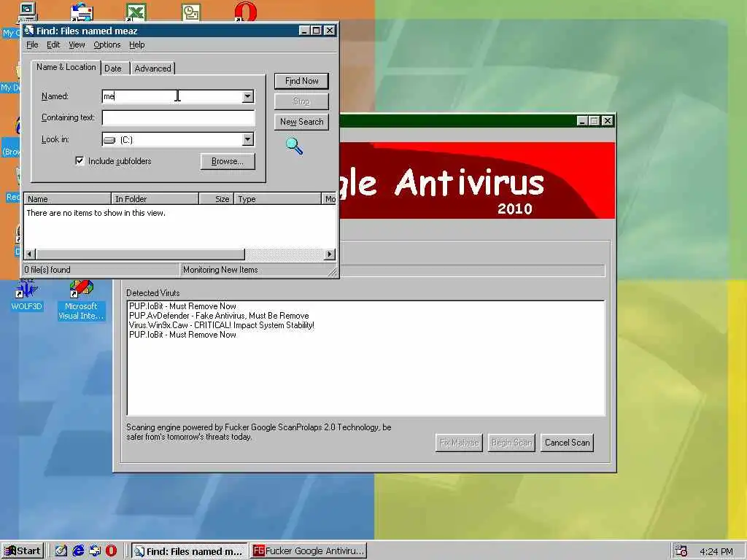Open the Excel desktop shortcut
Screen dimensions: 747x560
click(136, 12)
